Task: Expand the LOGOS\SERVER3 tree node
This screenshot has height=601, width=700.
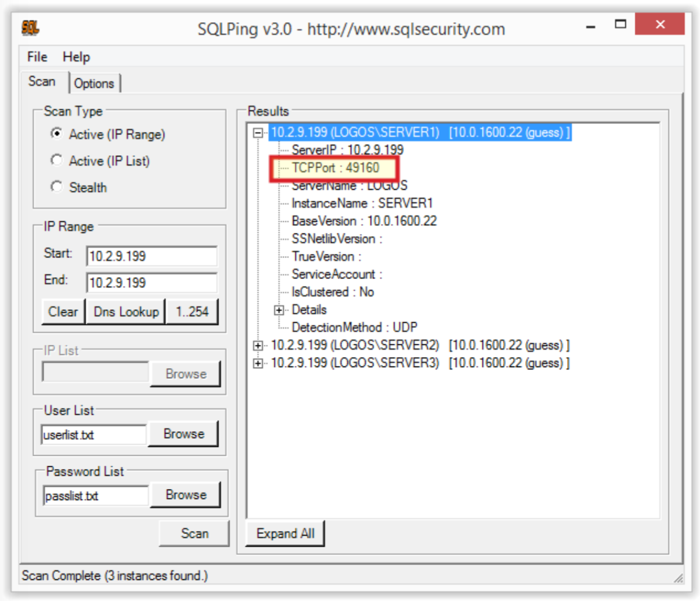Action: click(x=258, y=363)
